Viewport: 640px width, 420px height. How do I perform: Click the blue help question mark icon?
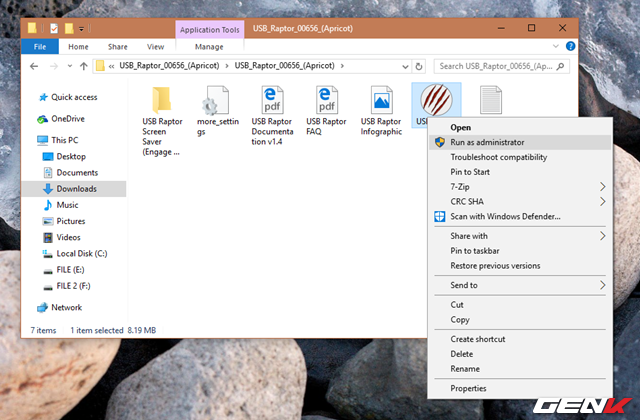coord(571,46)
